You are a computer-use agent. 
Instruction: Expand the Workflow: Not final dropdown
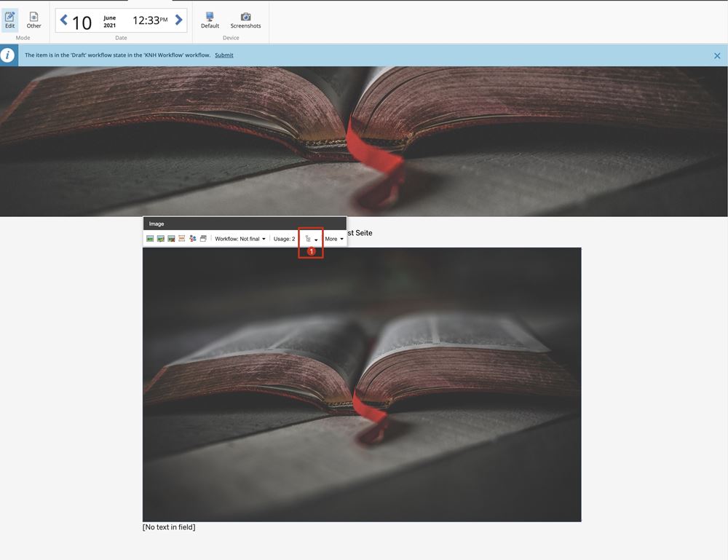(x=240, y=239)
